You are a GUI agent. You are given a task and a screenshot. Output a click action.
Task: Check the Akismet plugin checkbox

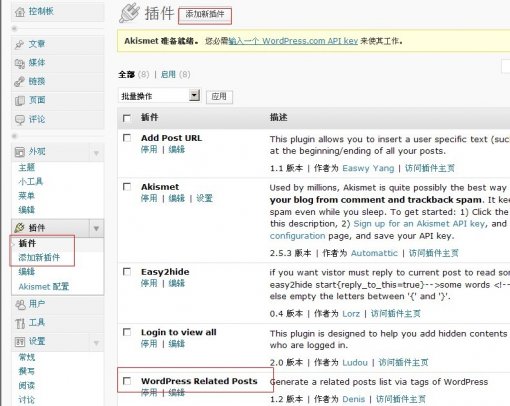click(x=127, y=187)
